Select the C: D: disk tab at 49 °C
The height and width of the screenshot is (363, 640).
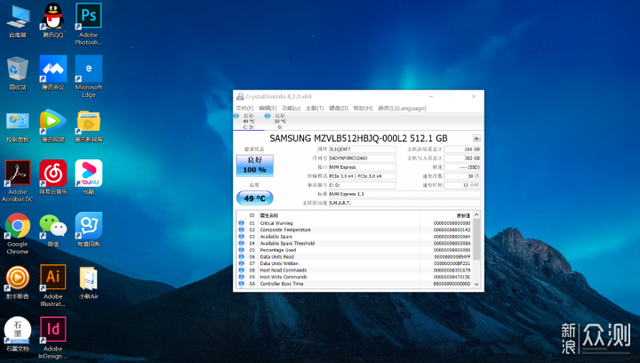(249, 121)
